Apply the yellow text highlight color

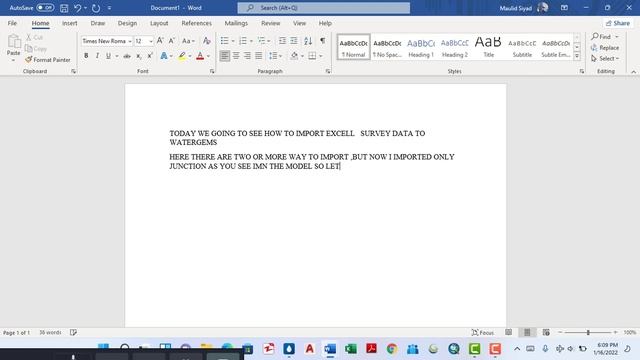point(182,56)
